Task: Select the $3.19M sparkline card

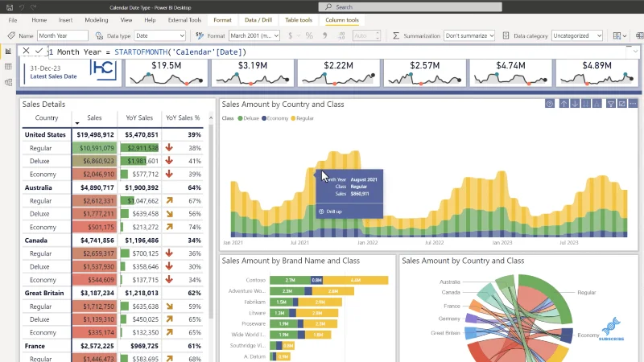Action: coord(253,73)
